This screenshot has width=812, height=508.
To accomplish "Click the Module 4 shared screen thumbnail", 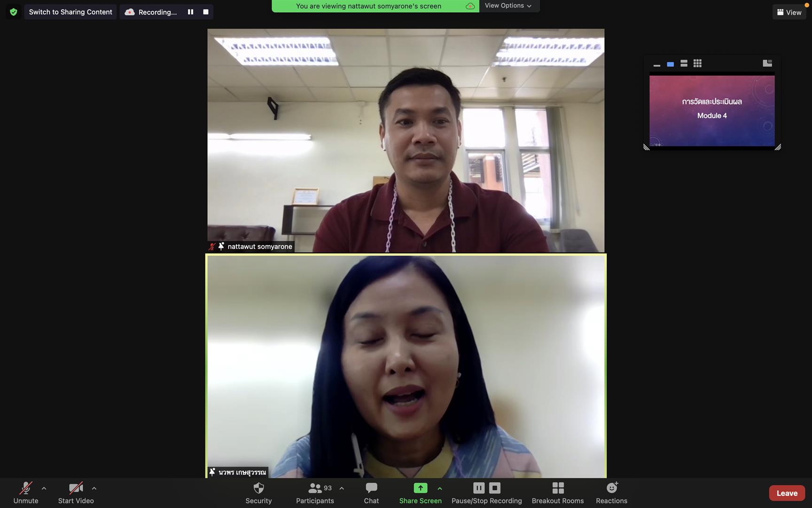I will click(x=712, y=111).
